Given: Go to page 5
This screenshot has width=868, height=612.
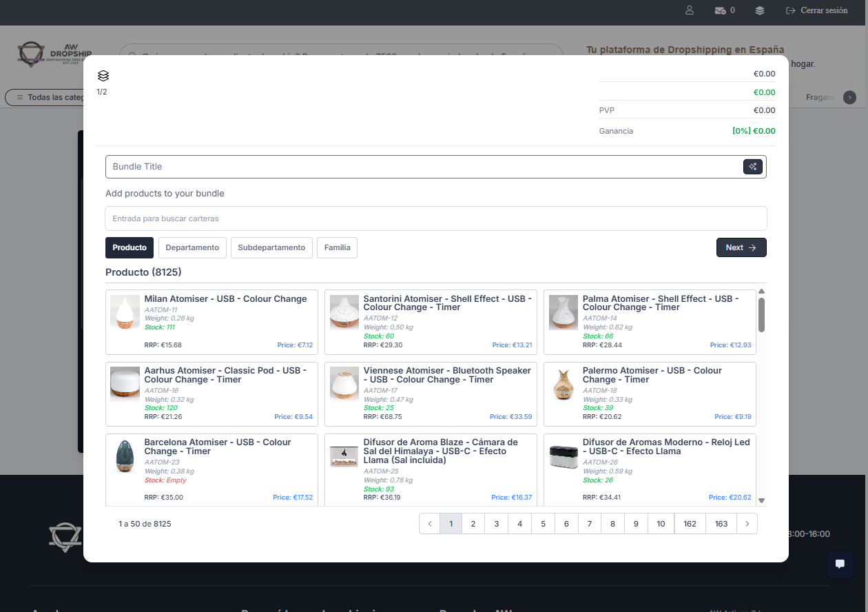Looking at the screenshot, I should (x=543, y=524).
